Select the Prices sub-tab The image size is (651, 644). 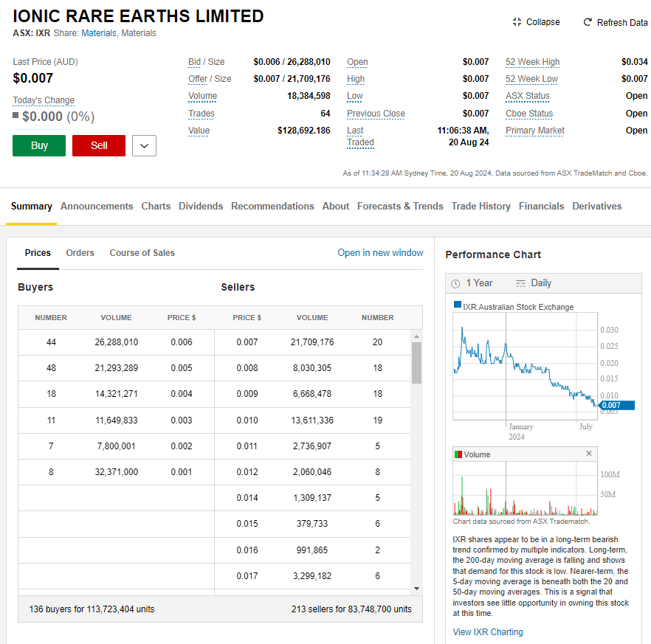pyautogui.click(x=38, y=253)
